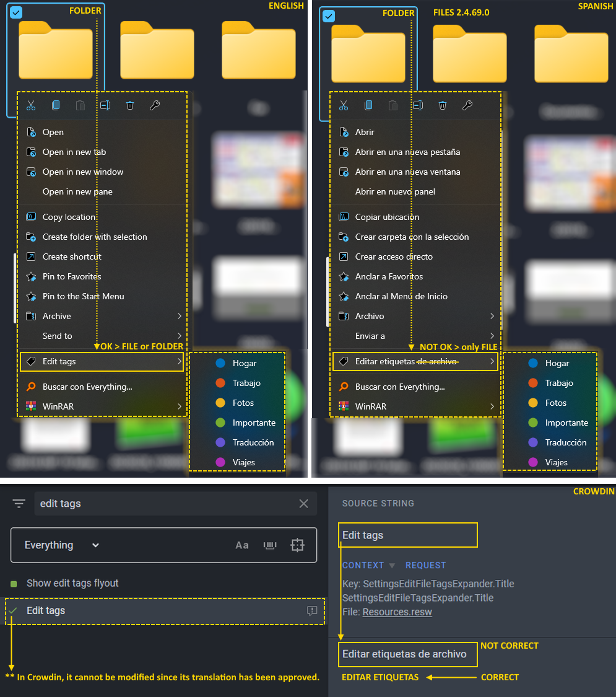The height and width of the screenshot is (697, 616).
Task: Select the filter icon beside the search field
Action: (x=19, y=503)
